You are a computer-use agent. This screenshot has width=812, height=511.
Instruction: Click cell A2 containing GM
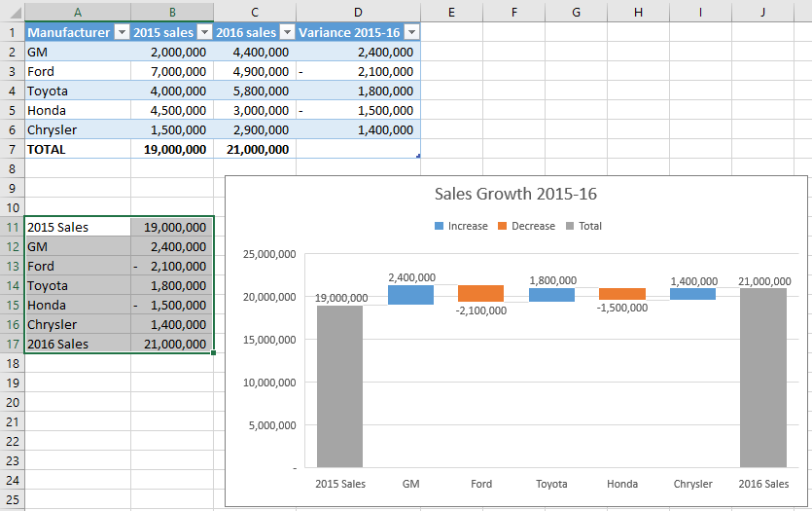pyautogui.click(x=78, y=52)
